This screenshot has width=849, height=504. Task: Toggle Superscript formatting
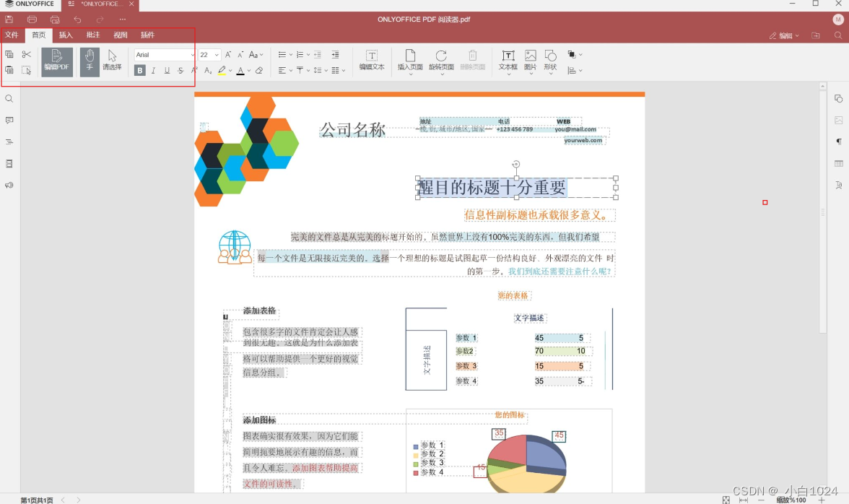[193, 70]
